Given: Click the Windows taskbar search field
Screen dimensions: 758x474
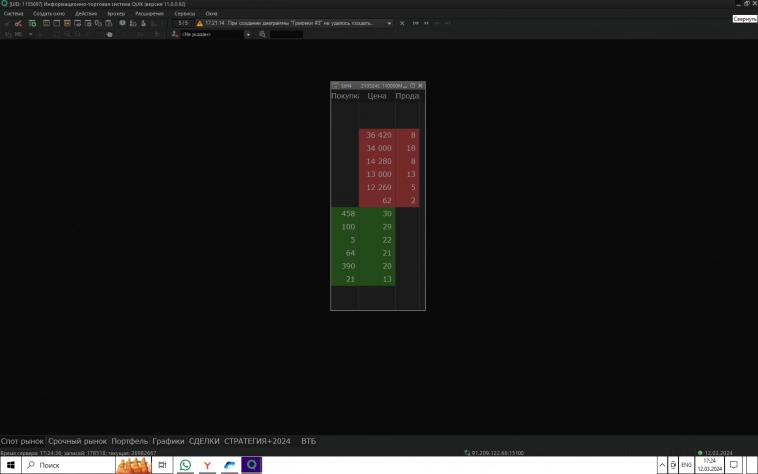Looking at the screenshot, I should tap(70, 465).
